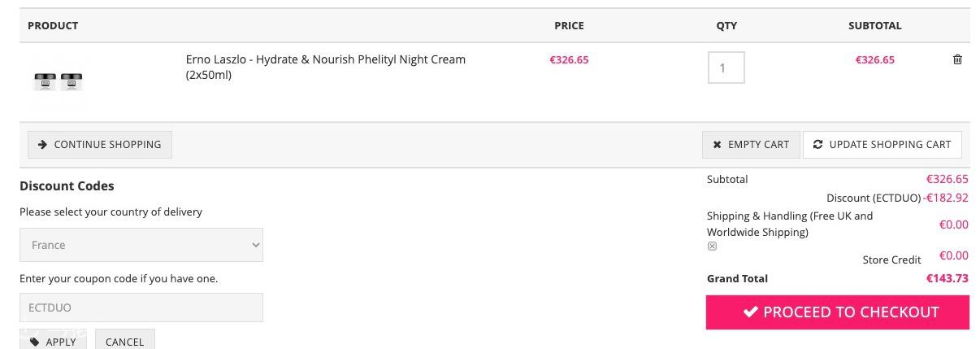Screen dimensions: 980x349
Task: Click the PRICE column header
Action: [569, 25]
